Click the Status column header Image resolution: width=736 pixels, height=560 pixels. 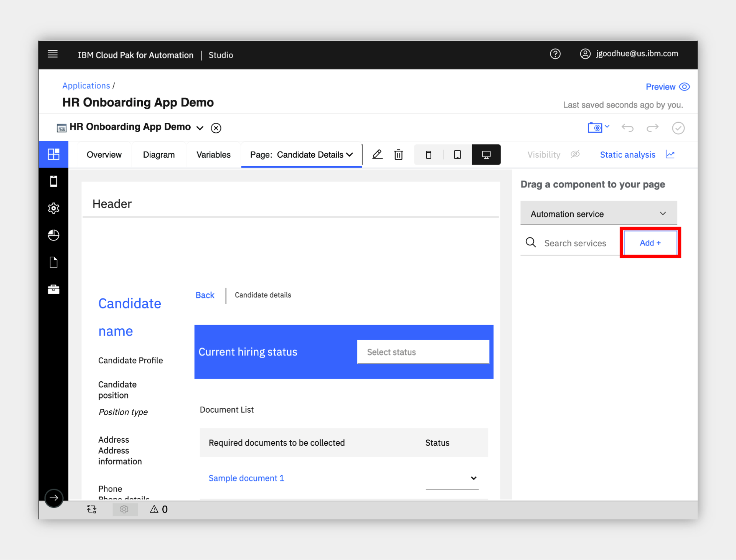coord(437,443)
